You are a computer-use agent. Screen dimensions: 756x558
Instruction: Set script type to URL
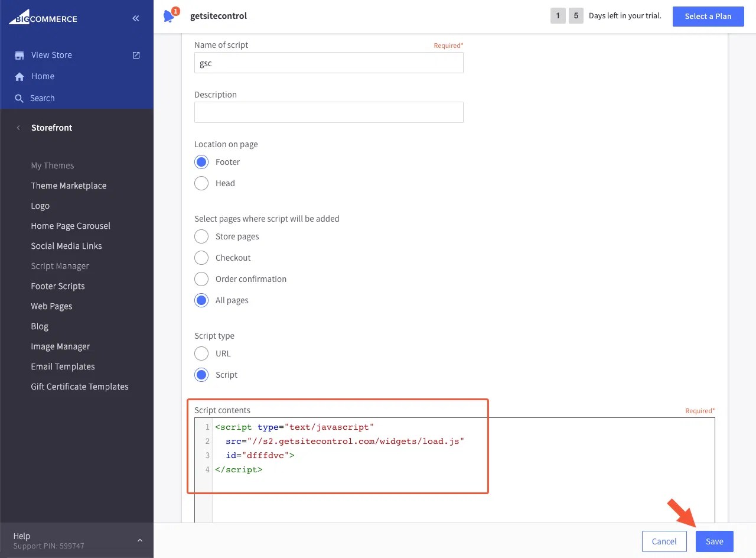pyautogui.click(x=201, y=353)
